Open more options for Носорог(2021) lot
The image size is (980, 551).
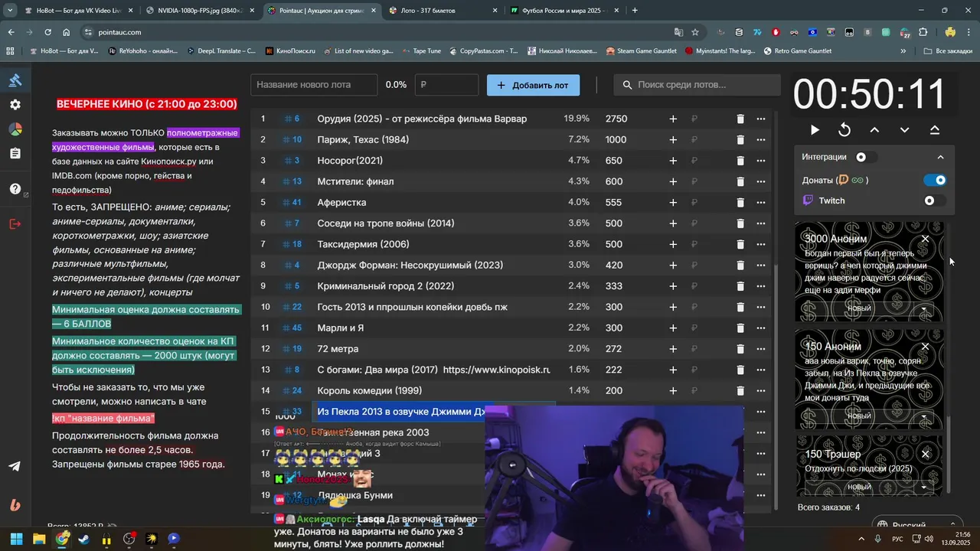[761, 161]
